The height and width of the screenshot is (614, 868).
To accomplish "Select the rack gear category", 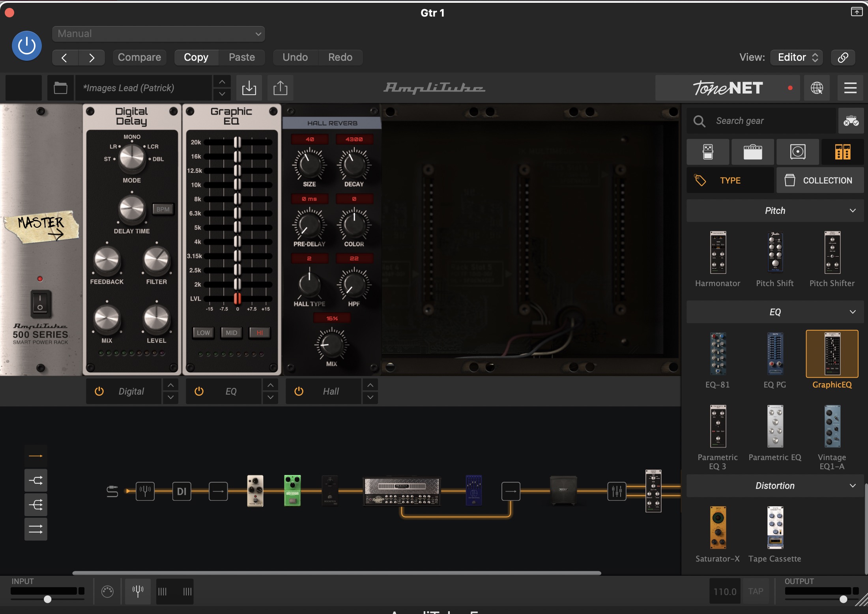I will pos(843,152).
